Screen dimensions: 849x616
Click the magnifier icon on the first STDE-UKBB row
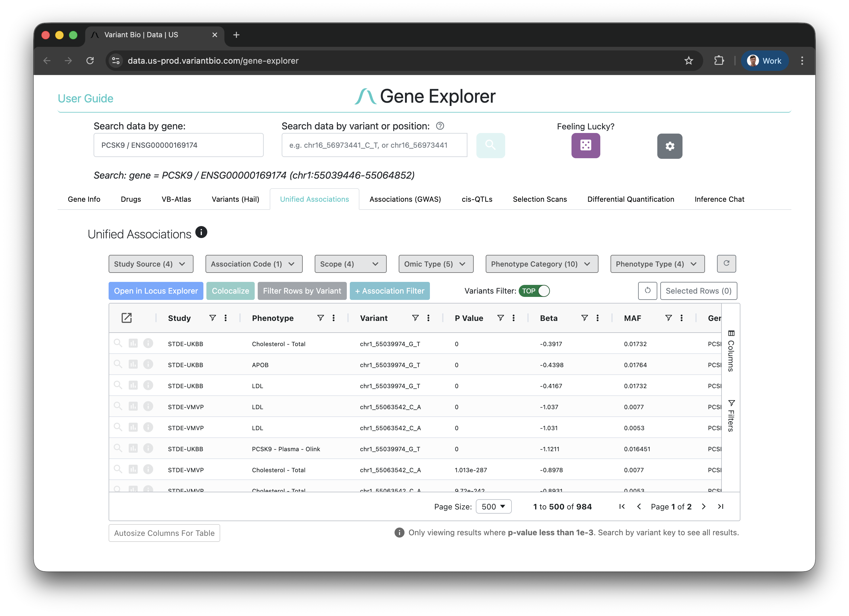[x=118, y=343]
